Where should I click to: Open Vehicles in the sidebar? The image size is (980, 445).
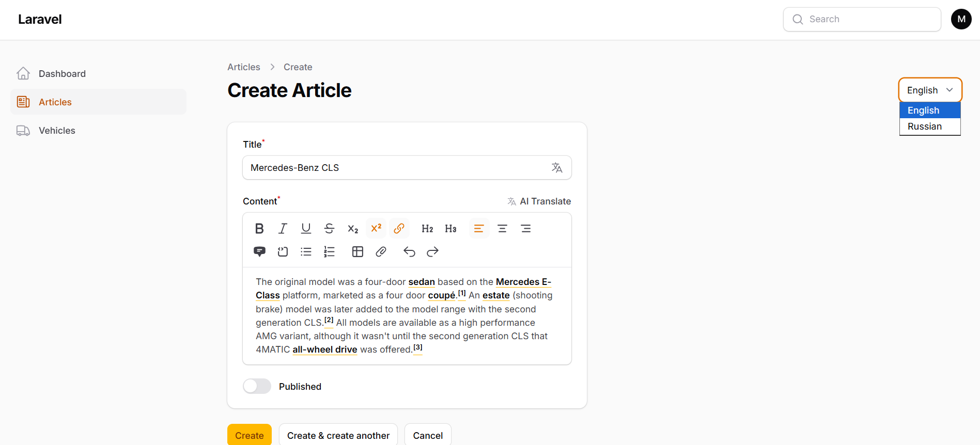[x=98, y=131]
